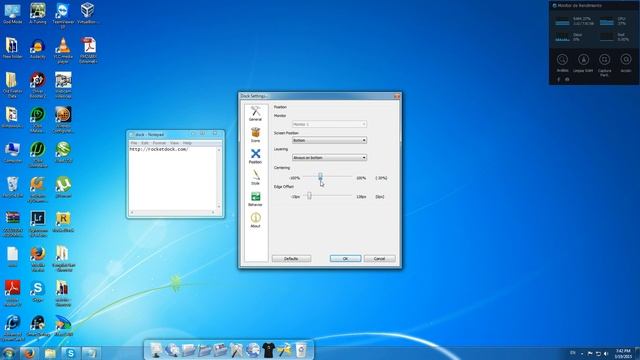Select the Adobe Reader desktop icon

click(13, 293)
